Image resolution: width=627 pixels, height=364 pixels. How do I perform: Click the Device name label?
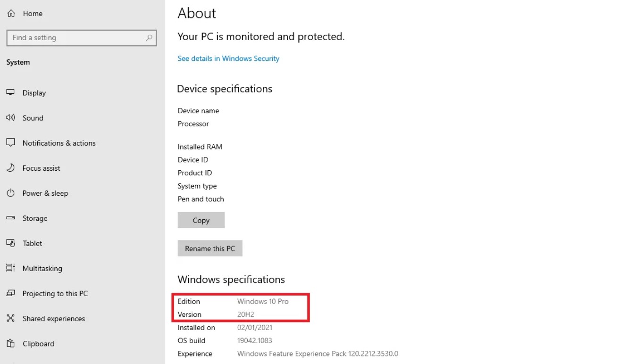click(198, 111)
